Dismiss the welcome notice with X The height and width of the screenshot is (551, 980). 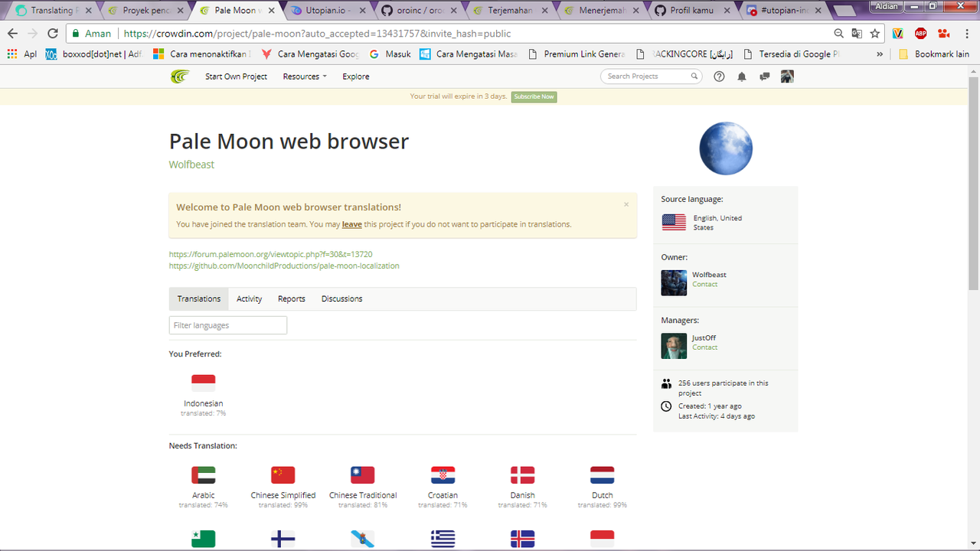click(x=626, y=204)
